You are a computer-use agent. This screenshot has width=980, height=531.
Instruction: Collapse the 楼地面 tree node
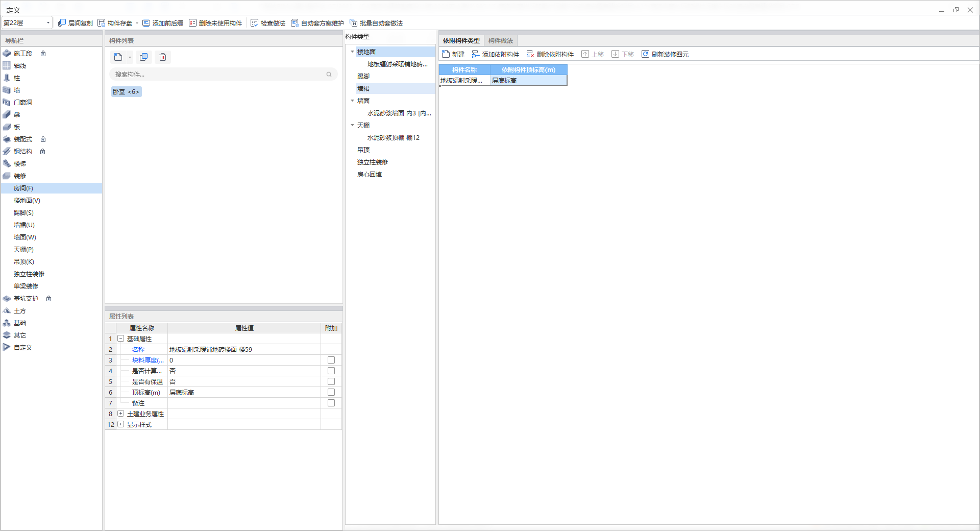[x=352, y=52]
